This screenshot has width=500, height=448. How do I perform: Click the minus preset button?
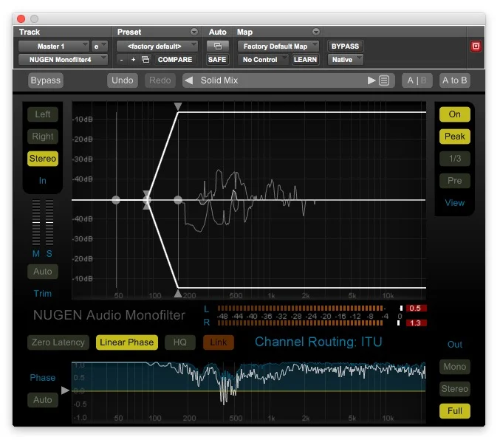(121, 60)
